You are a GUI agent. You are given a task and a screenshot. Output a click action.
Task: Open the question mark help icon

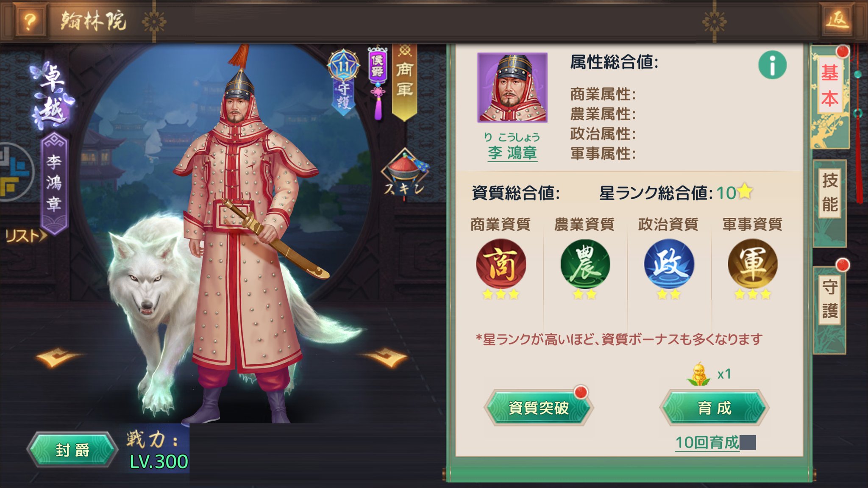pyautogui.click(x=29, y=21)
